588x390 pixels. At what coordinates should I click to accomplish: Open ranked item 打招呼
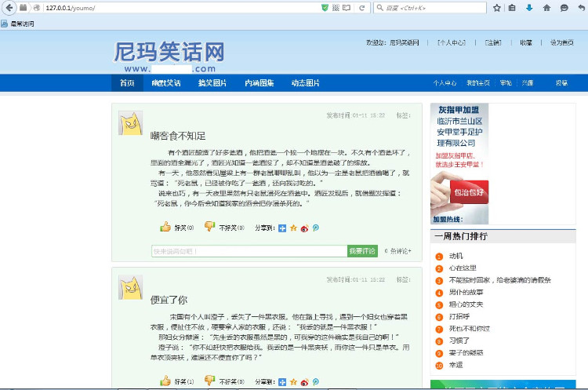point(459,316)
